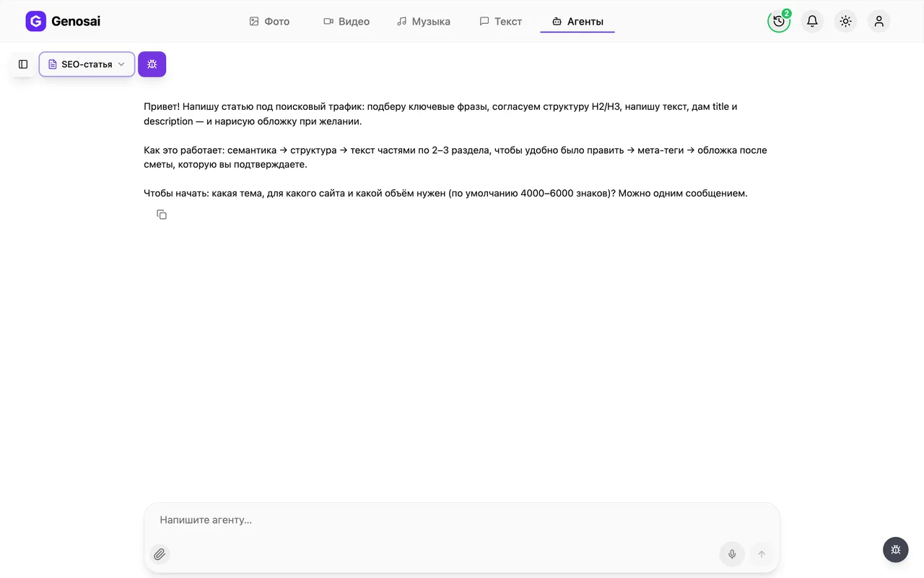Open the generation history icon with badge 2
The height and width of the screenshot is (578, 924).
click(x=779, y=21)
